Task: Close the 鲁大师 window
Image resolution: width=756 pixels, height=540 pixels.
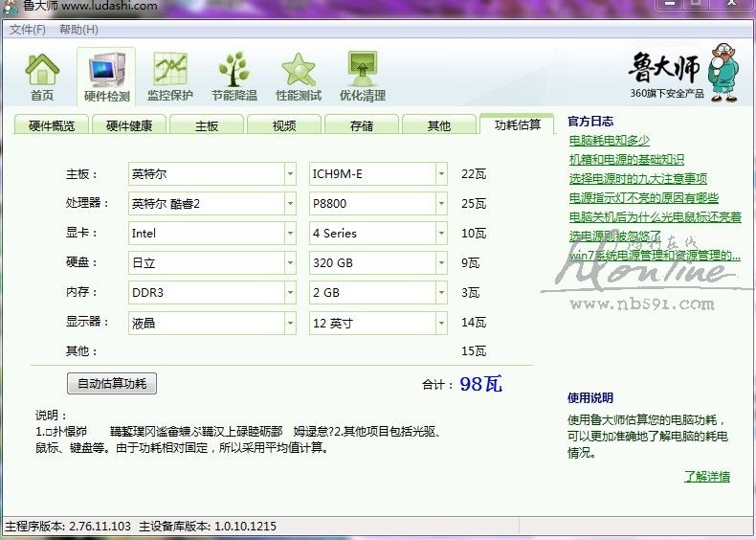Action: pos(734,7)
